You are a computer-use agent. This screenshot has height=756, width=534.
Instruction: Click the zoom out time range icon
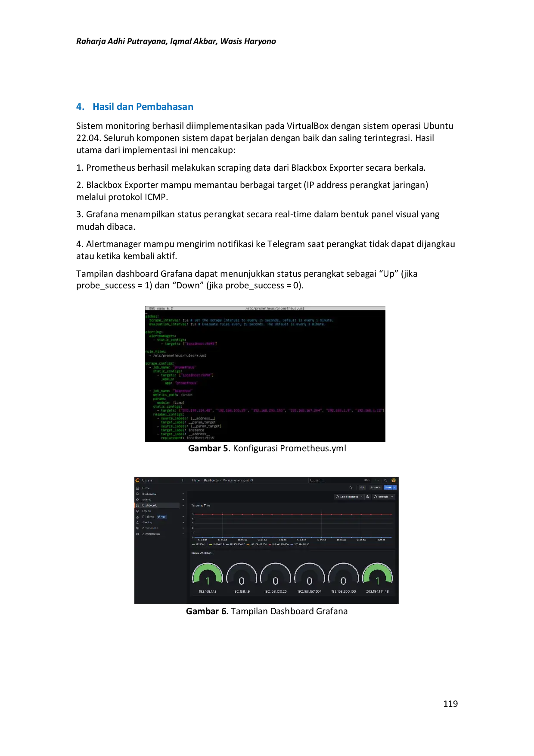click(367, 497)
